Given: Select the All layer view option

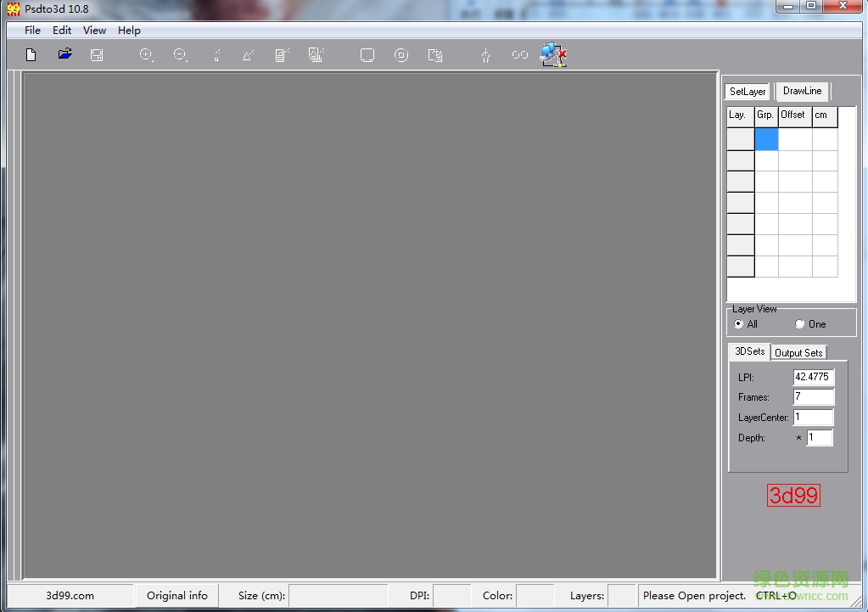Looking at the screenshot, I should (x=746, y=324).
